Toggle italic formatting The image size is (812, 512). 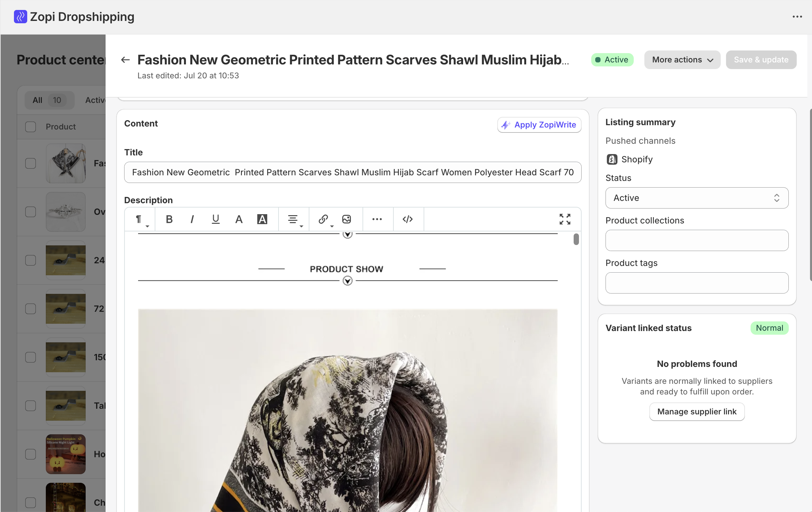[x=192, y=219]
